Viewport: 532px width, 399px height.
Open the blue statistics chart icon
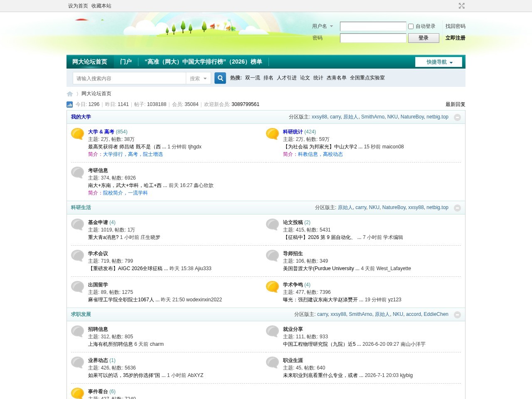click(x=69, y=105)
